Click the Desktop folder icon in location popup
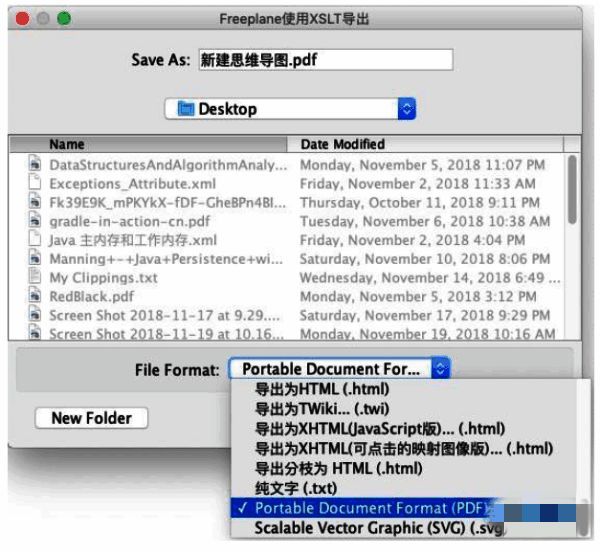 click(x=185, y=109)
